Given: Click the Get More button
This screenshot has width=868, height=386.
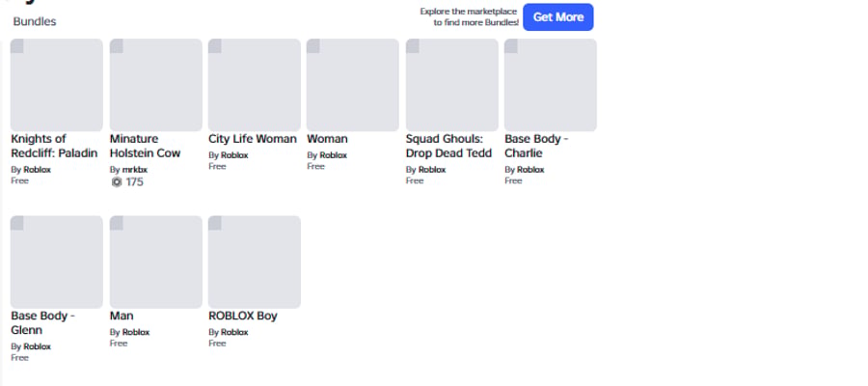Looking at the screenshot, I should click(558, 17).
